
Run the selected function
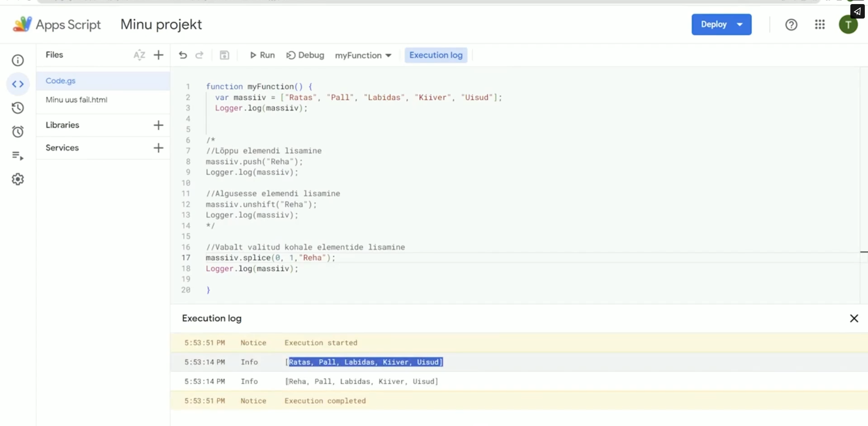coord(262,55)
